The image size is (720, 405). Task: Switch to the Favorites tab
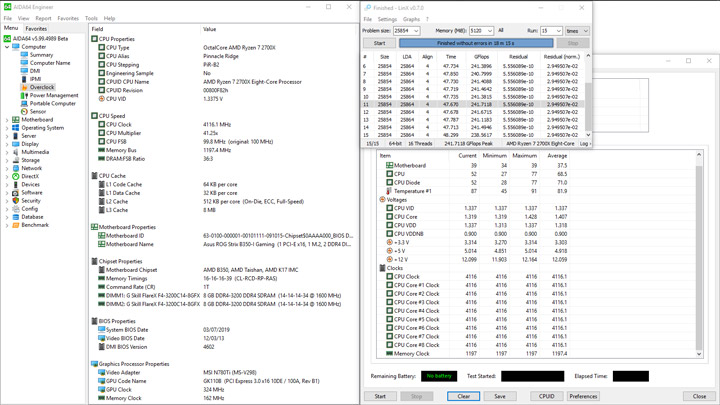[36, 28]
